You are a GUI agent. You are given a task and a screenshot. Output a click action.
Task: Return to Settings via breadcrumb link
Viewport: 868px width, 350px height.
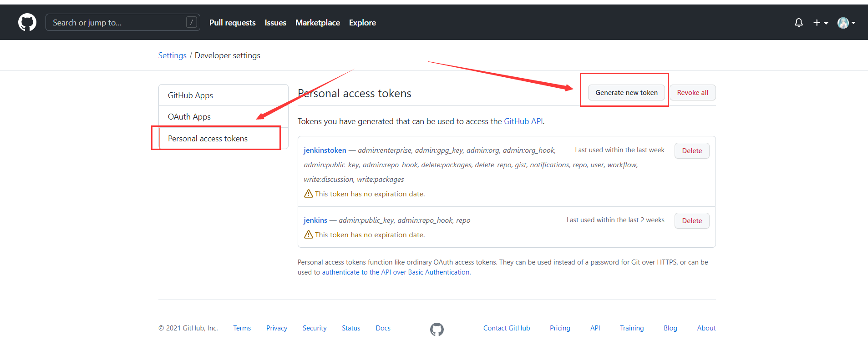172,55
